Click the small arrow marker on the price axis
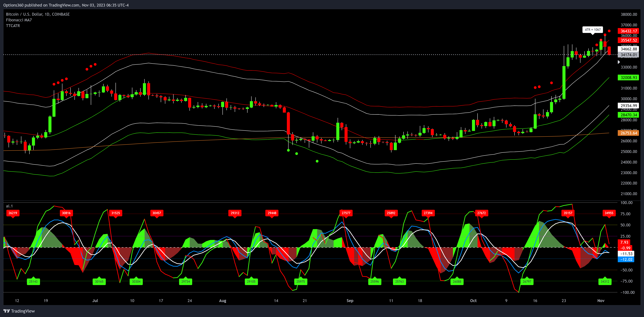The width and height of the screenshot is (644, 317). [619, 62]
